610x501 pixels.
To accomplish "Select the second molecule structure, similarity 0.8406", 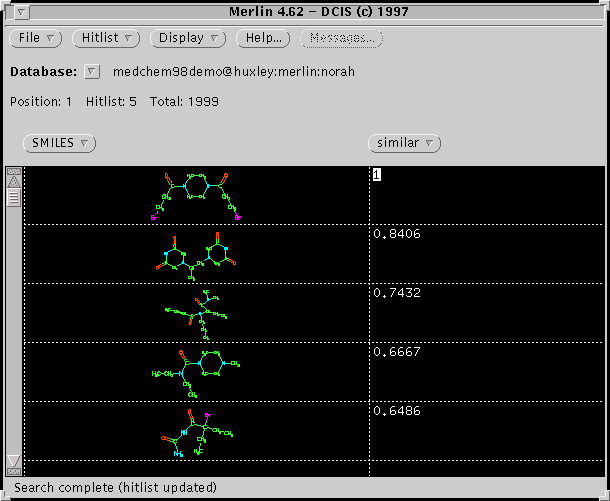I will point(195,254).
